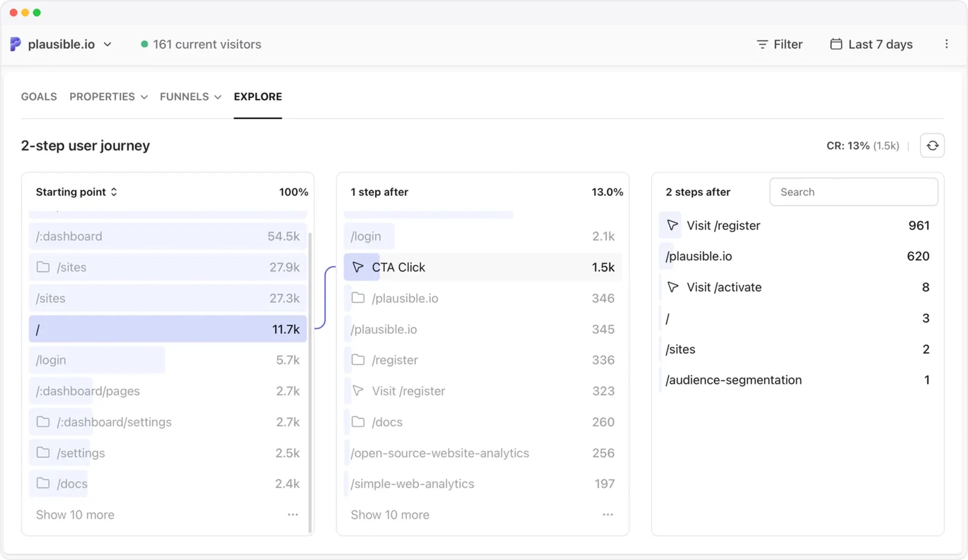Viewport: 968px width, 560px height.
Task: Open the plausible.io site switcher chevron
Action: (x=108, y=44)
